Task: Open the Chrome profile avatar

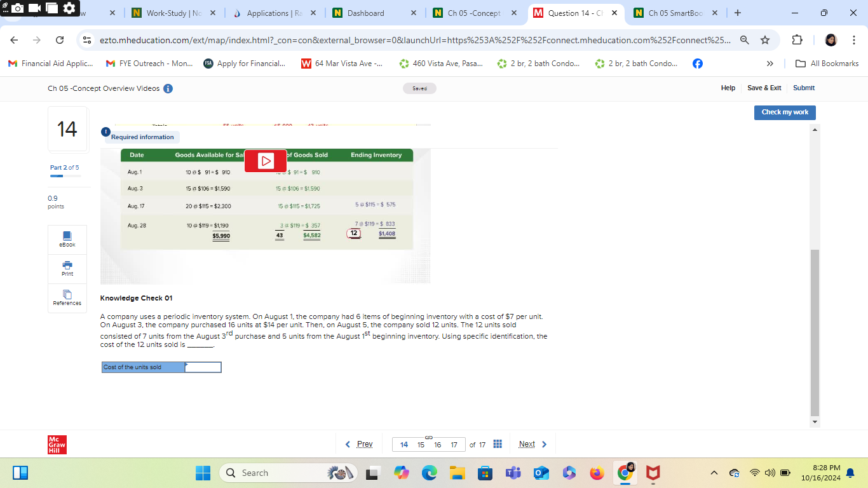Action: point(831,40)
